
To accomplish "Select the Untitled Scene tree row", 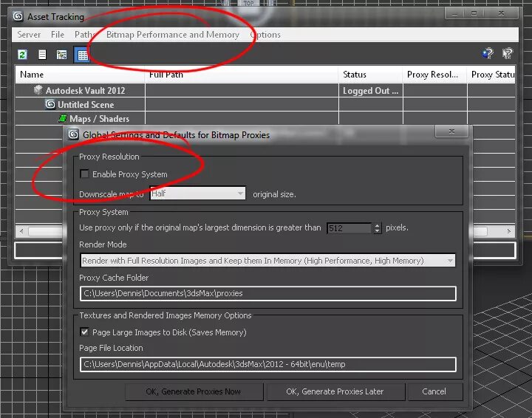I will [265, 104].
